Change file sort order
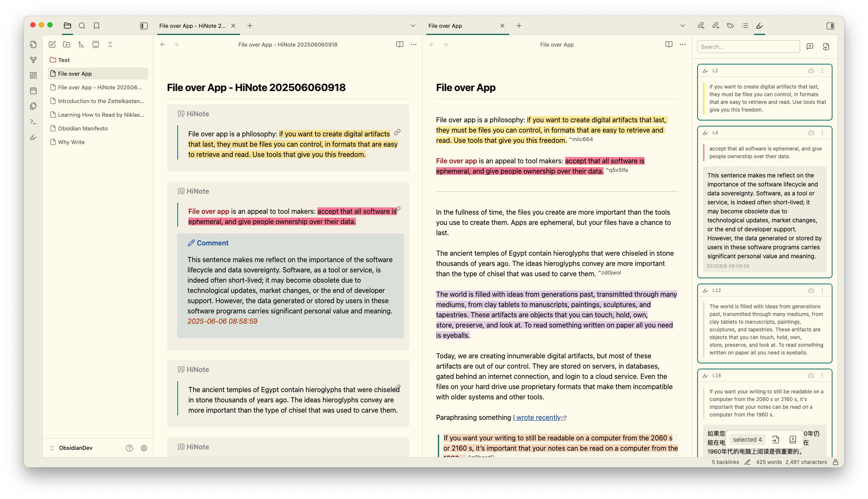This screenshot has height=499, width=868. [x=81, y=44]
